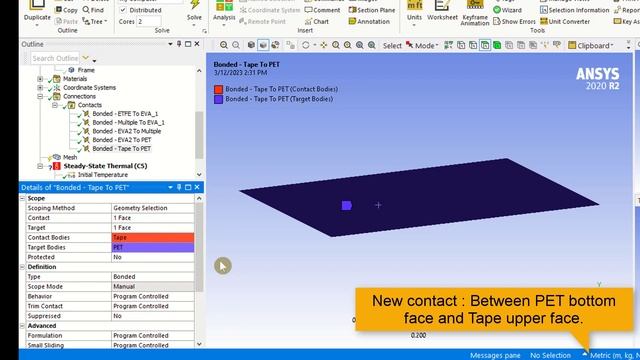This screenshot has width=640, height=360.
Task: Click the zoom in magnifier in graphics toolbar
Action: [224, 45]
